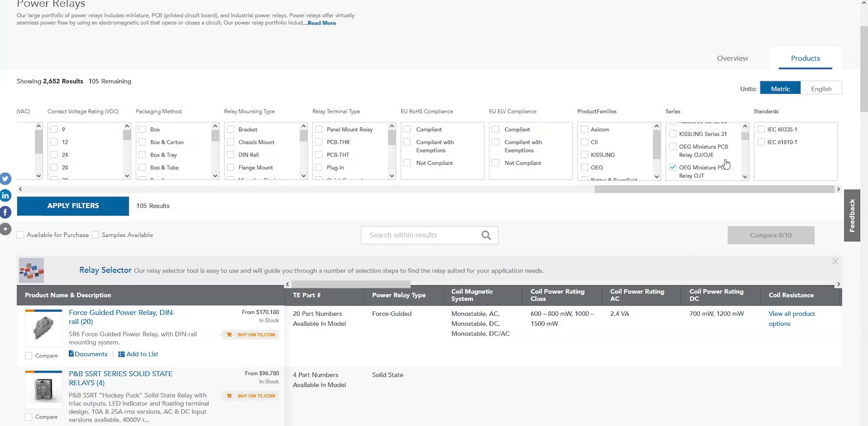
Task: Check the DIN Rail mounting type
Action: pos(231,155)
